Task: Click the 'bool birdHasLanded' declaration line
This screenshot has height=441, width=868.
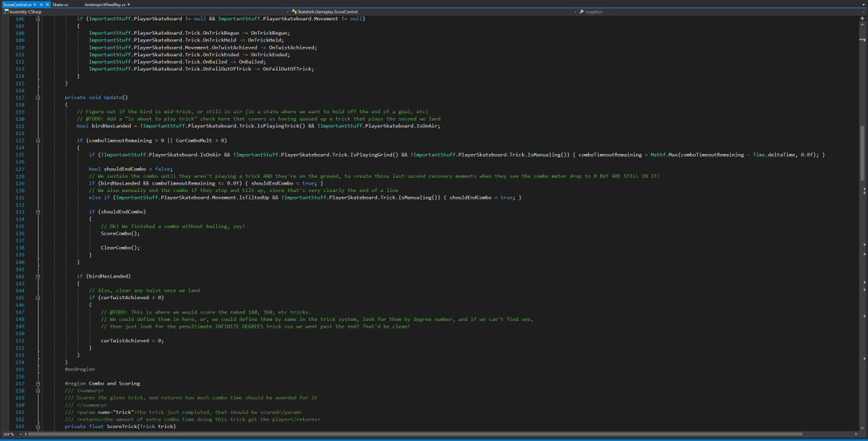Action: tap(258, 125)
